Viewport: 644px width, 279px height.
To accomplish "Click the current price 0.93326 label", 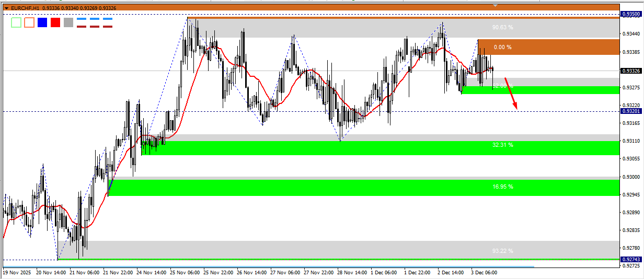I will pos(631,71).
